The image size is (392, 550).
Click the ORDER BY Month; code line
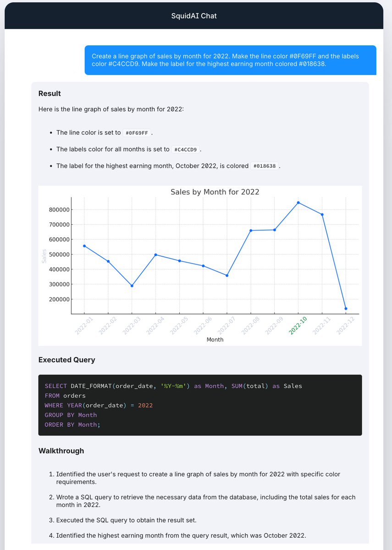coord(72,424)
